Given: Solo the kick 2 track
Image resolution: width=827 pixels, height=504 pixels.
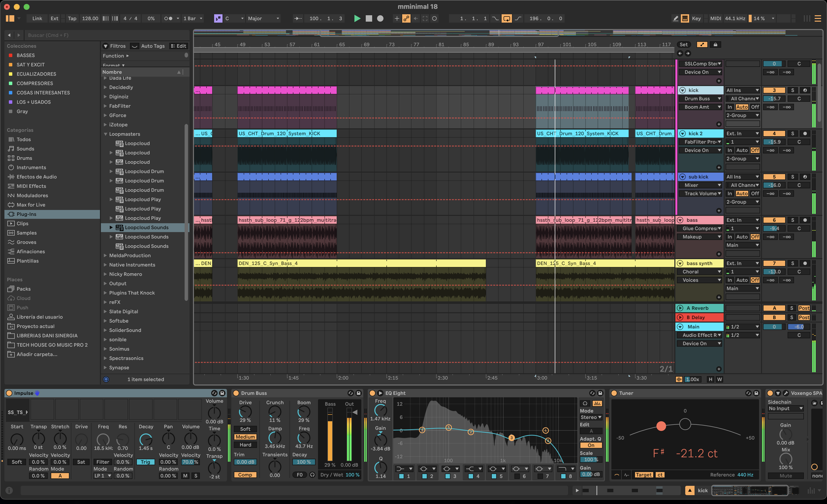Looking at the screenshot, I should click(x=793, y=133).
